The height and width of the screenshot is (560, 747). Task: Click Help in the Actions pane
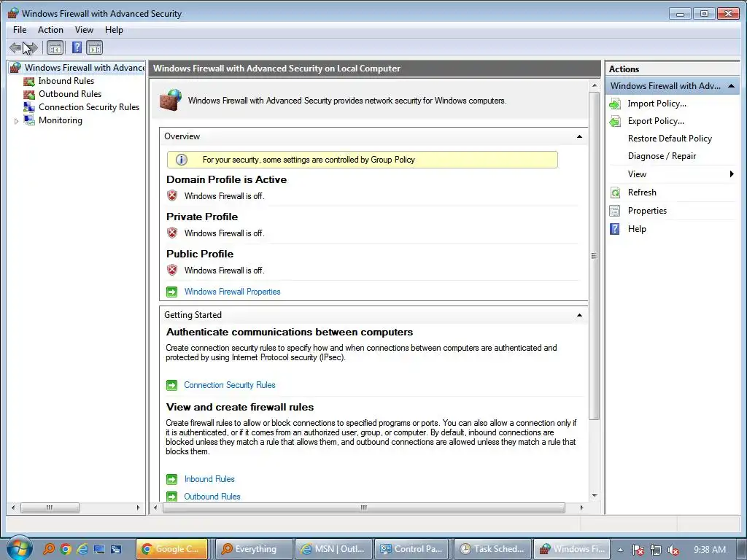point(636,229)
